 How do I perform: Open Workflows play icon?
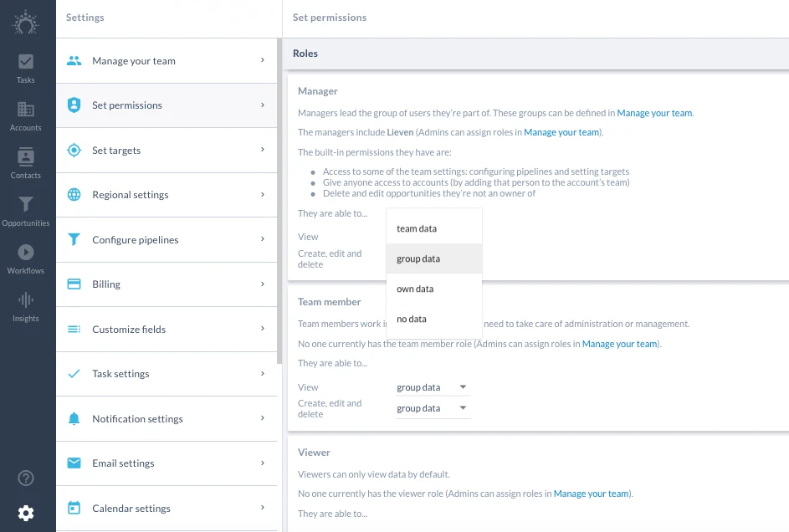tap(26, 259)
